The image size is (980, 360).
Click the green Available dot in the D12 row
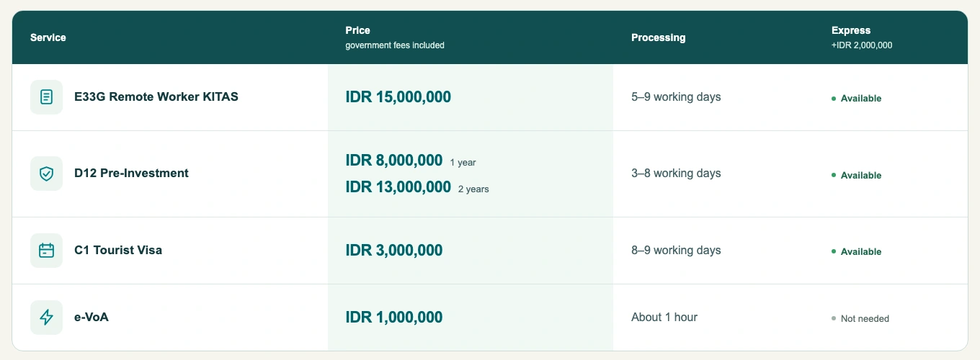click(834, 175)
